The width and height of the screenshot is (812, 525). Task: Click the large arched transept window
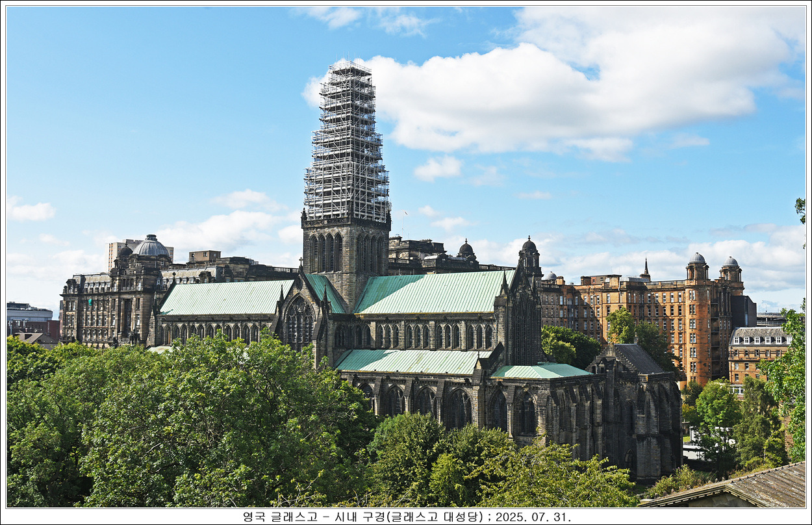pyautogui.click(x=299, y=323)
